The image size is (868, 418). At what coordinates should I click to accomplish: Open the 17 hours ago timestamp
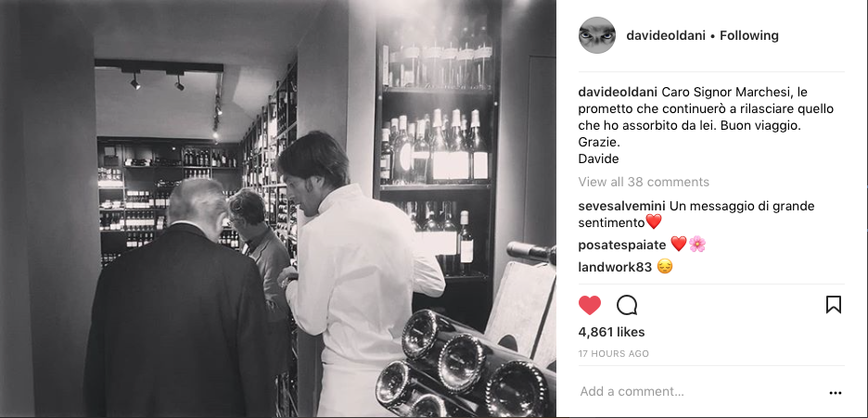point(613,354)
